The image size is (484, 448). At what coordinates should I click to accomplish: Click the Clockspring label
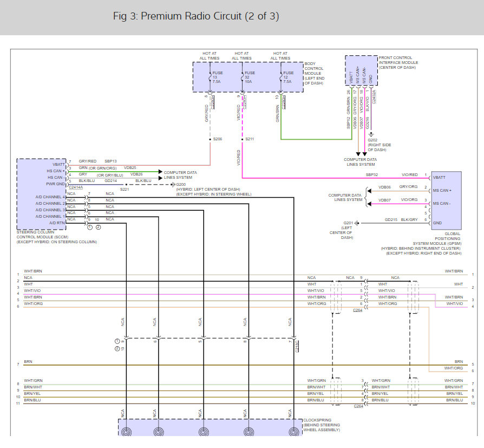[322, 425]
